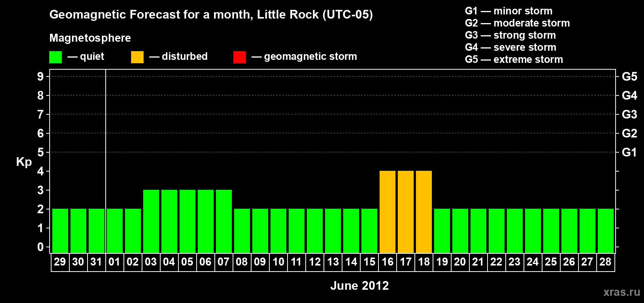Click the 'quiet' legend label
The height and width of the screenshot is (303, 644).
pos(92,56)
